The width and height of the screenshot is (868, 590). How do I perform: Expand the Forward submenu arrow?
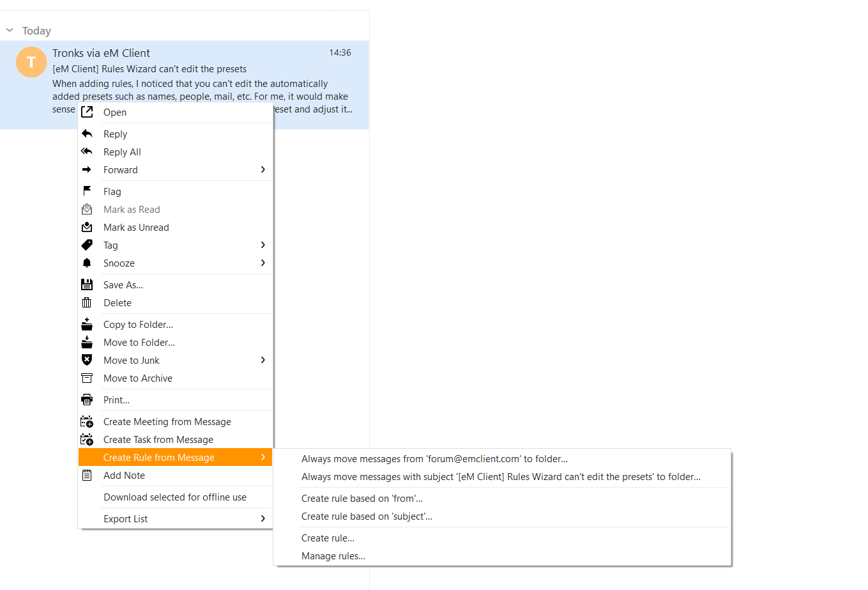coord(263,169)
